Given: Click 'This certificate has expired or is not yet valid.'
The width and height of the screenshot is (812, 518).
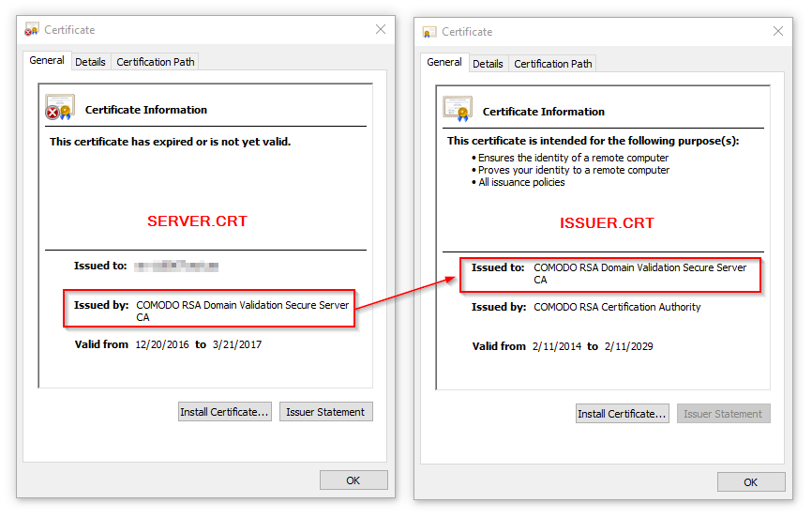Looking at the screenshot, I should (x=171, y=142).
